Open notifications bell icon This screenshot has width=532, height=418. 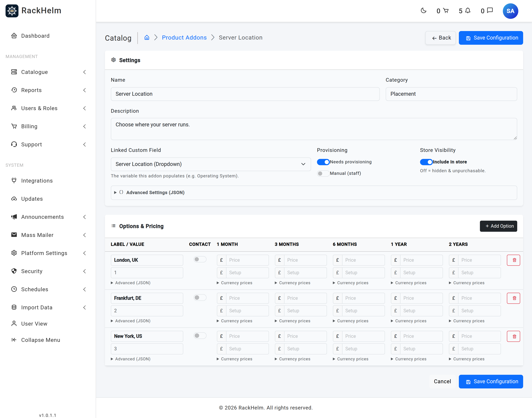pos(468,11)
